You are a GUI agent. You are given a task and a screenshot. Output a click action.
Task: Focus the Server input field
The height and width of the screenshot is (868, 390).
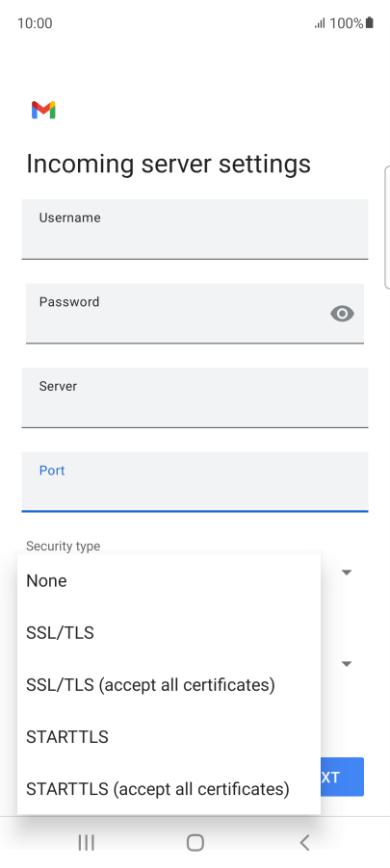pyautogui.click(x=195, y=397)
